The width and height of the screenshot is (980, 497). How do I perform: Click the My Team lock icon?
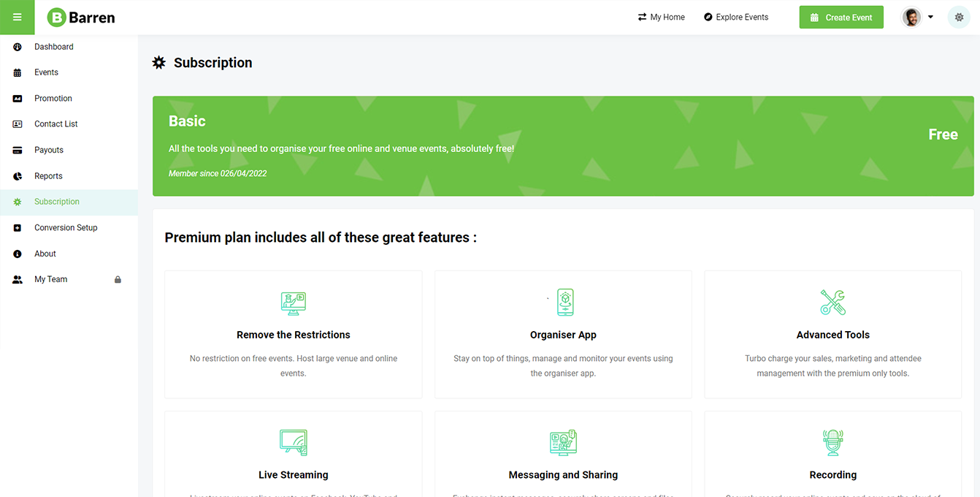118,280
